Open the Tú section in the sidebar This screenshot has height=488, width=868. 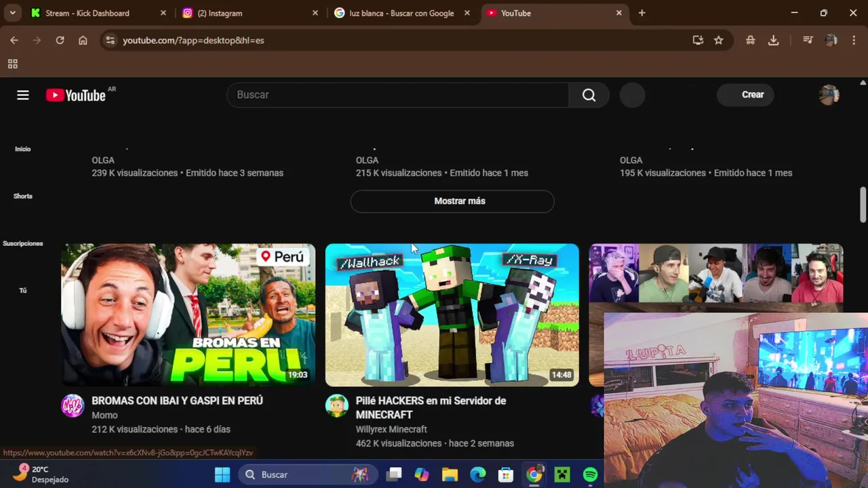pyautogui.click(x=23, y=291)
